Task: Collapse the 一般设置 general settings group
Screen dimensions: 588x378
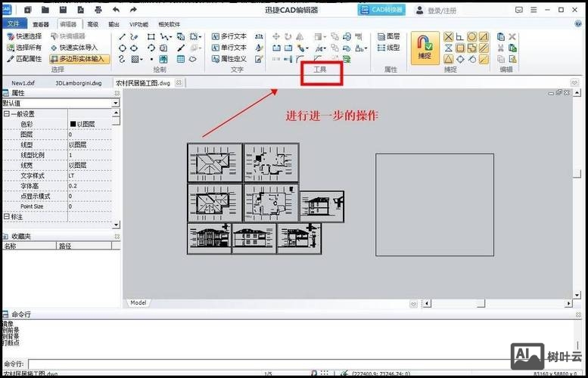Action: coord(6,114)
